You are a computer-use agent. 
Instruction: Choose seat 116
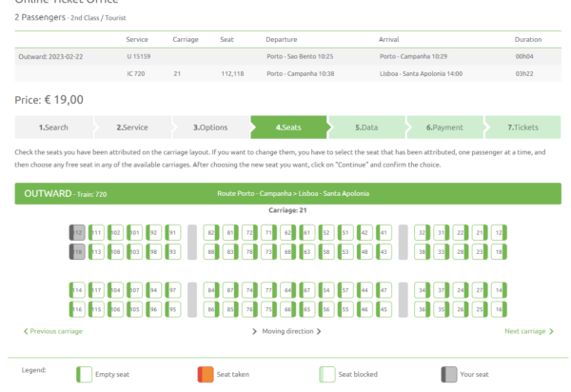(77, 309)
